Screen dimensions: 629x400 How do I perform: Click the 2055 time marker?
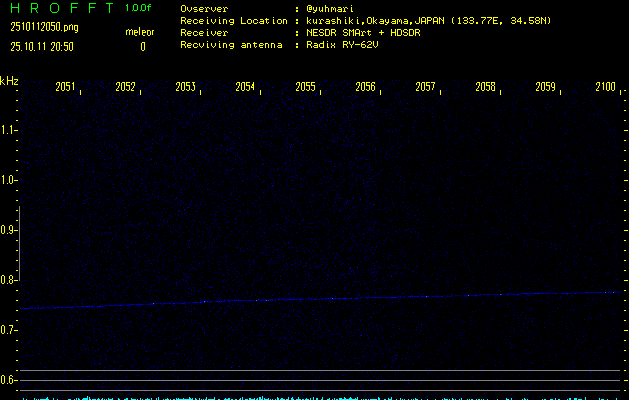point(306,88)
